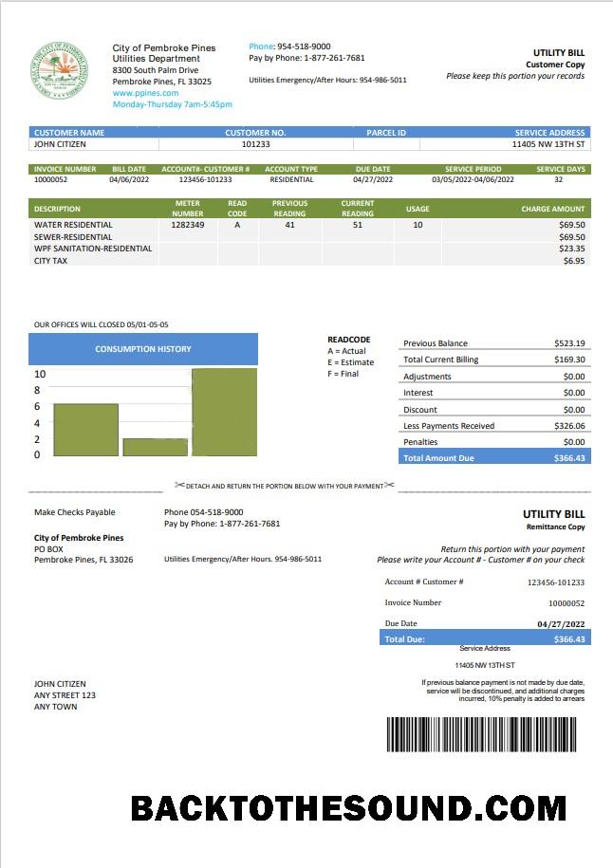Click customer name JOHN CITIZEN in table
Image resolution: width=613 pixels, height=868 pixels.
[x=60, y=144]
